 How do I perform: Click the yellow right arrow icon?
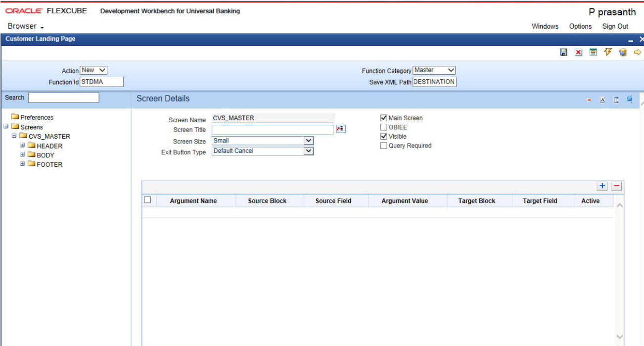point(638,52)
